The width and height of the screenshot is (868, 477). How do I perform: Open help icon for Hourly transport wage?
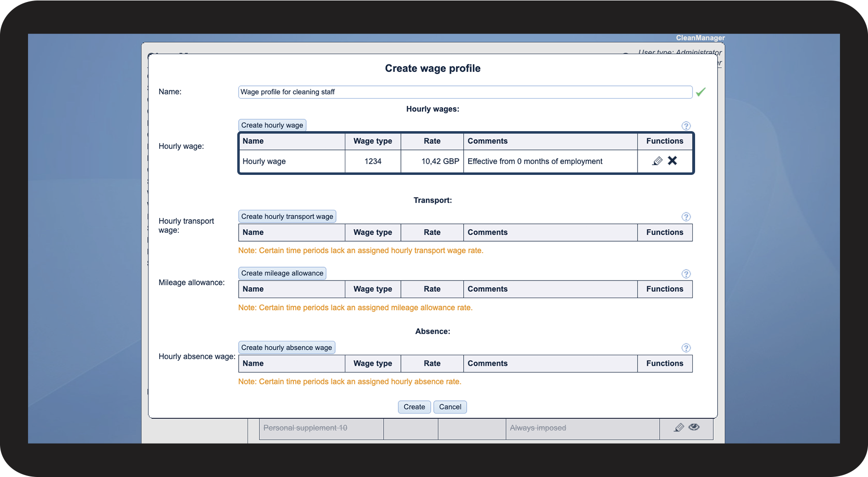coord(686,217)
